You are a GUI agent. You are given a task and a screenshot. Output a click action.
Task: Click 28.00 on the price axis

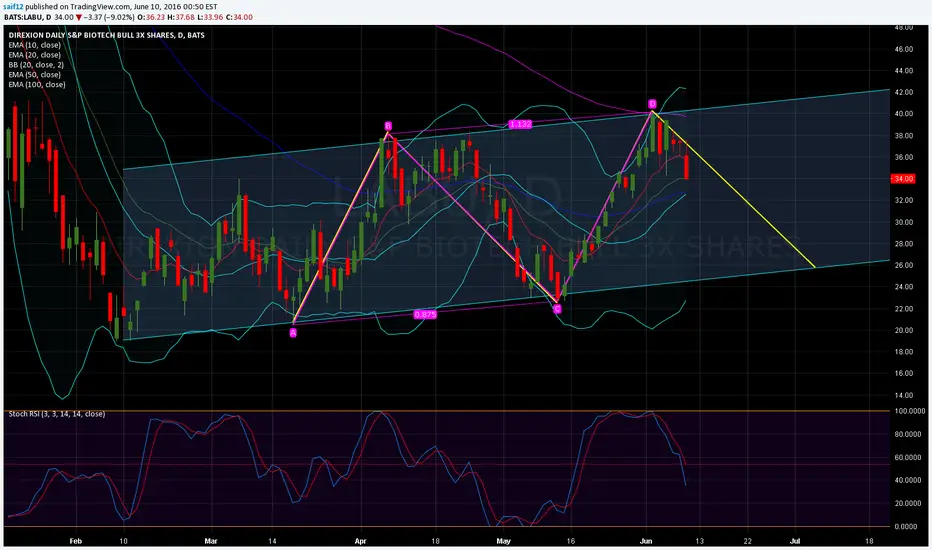(x=903, y=243)
